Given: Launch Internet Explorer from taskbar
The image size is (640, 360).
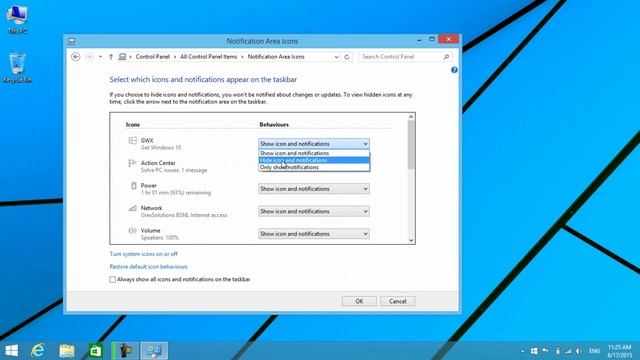Looking at the screenshot, I should [x=38, y=350].
